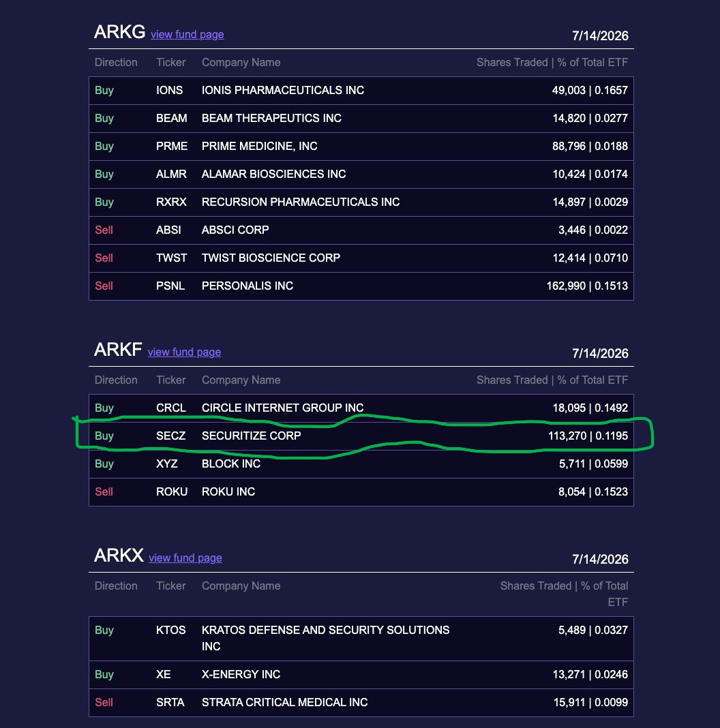This screenshot has height=728, width=720.
Task: Open ARKG view fund page link
Action: 187,34
